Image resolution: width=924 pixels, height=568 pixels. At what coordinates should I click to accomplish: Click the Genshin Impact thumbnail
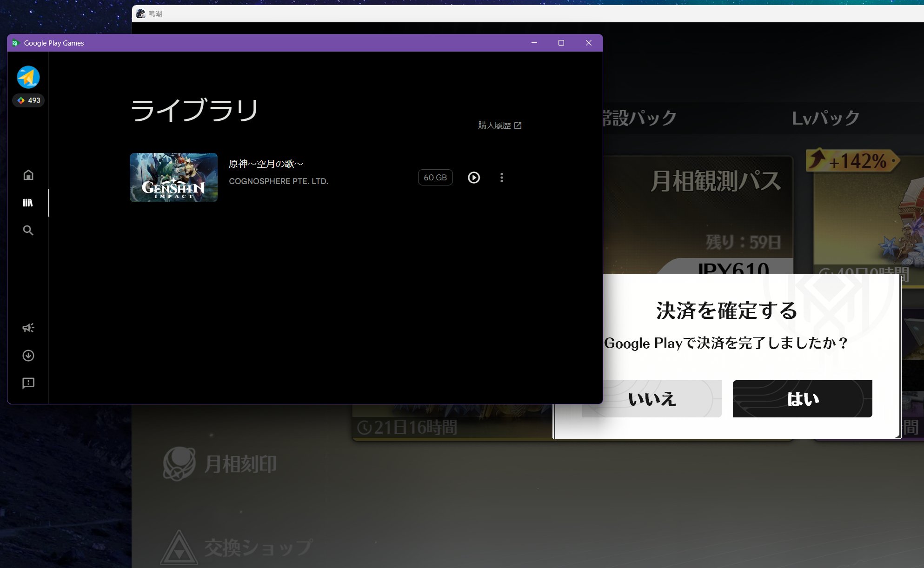click(173, 178)
